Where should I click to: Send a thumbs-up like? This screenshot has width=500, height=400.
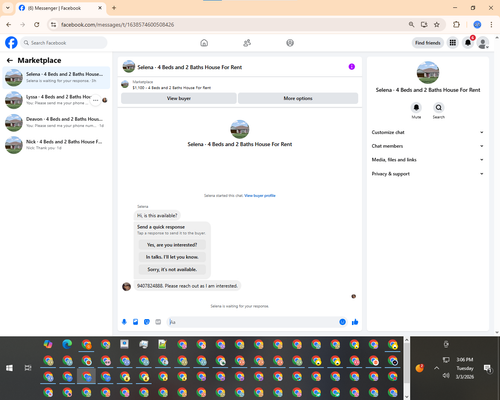point(355,322)
